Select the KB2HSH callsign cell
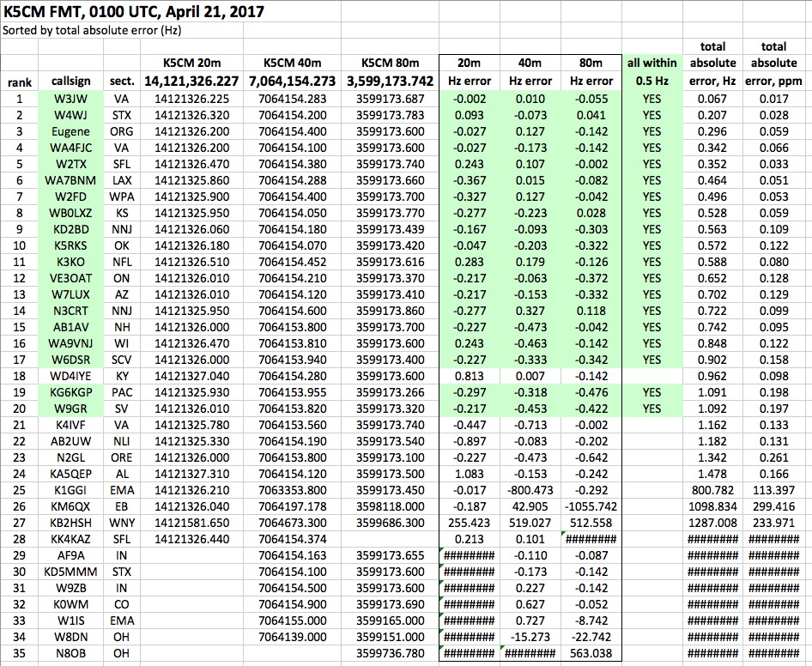Viewport: 812px width, 666px height. [71, 523]
